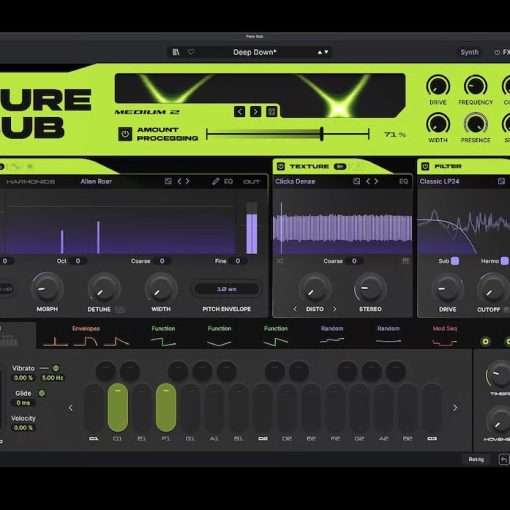Click the top-section Drive knob
This screenshot has height=510, width=510.
[x=438, y=86]
